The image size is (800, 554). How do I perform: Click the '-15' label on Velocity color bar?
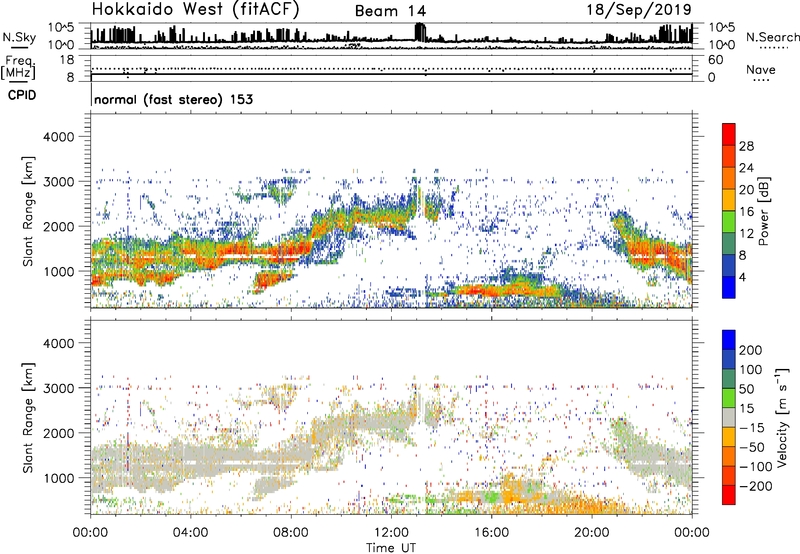tap(752, 428)
